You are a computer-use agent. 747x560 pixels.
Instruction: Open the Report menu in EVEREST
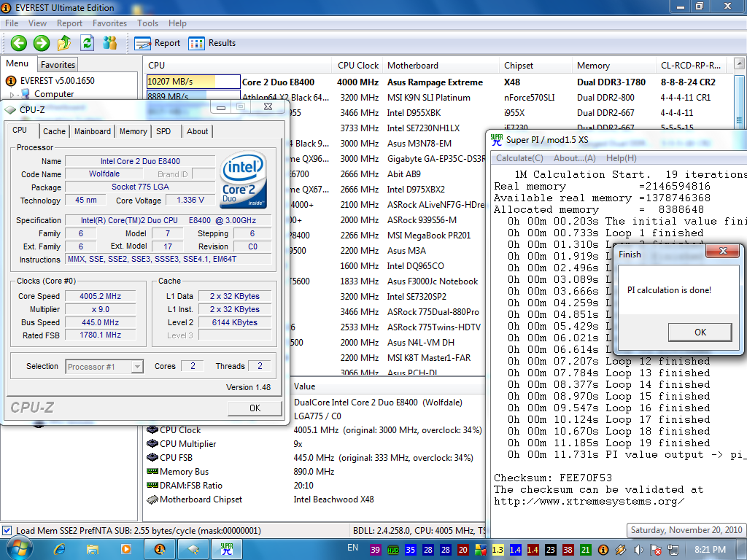coord(69,23)
